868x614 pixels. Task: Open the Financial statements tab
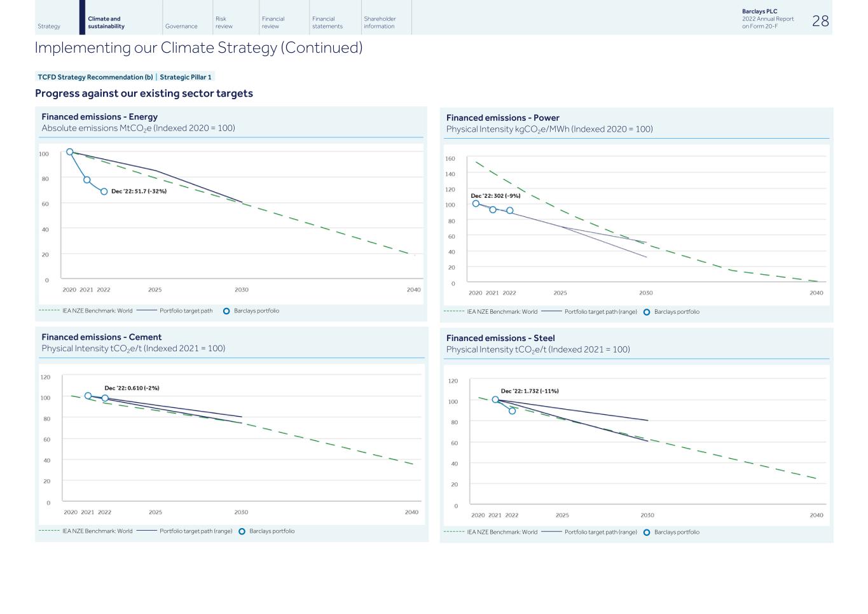pos(327,22)
